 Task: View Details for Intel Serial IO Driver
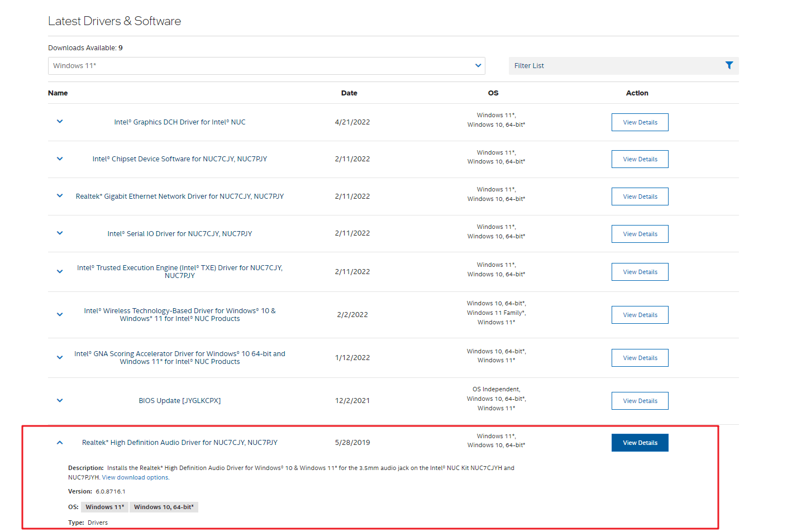[640, 234]
